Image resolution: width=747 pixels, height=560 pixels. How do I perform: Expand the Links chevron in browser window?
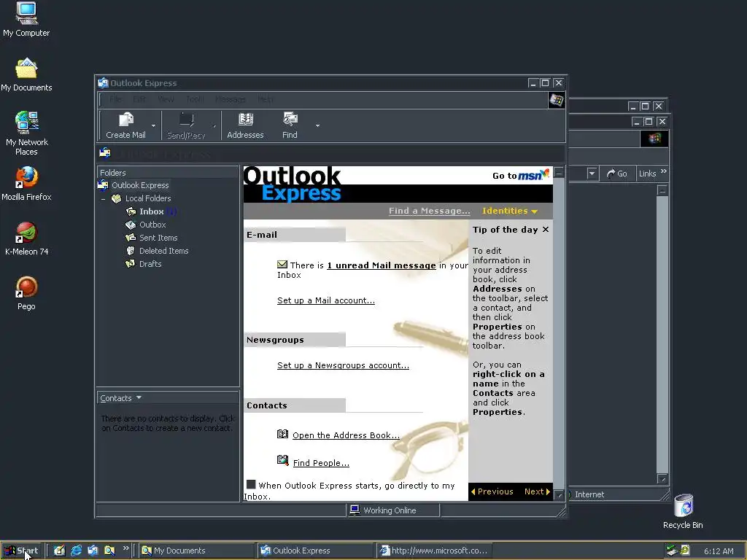(x=664, y=171)
